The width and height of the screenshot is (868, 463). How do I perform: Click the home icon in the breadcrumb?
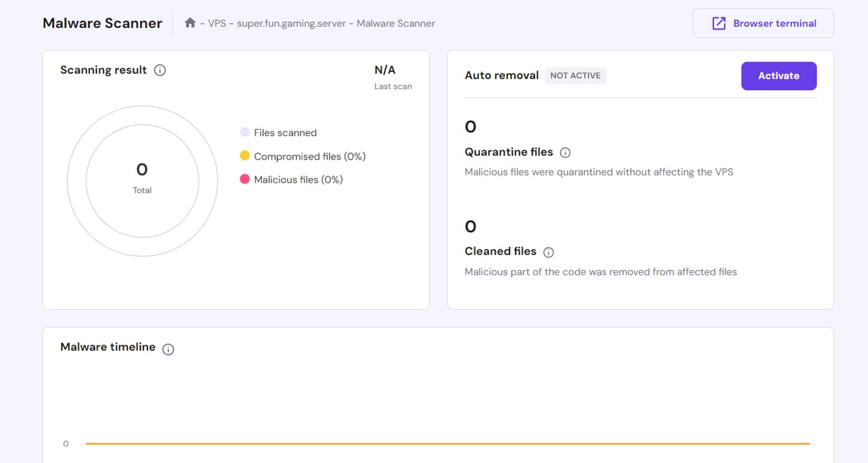coord(189,22)
